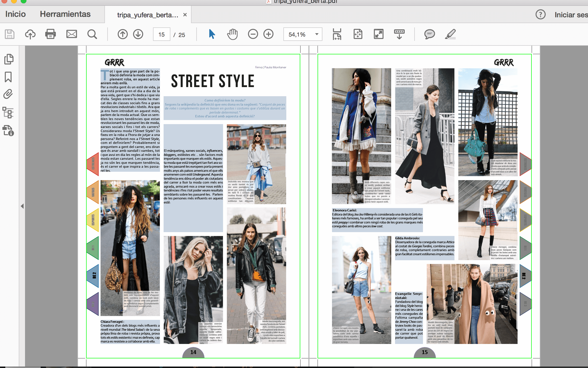This screenshot has width=588, height=368.
Task: Click GRRR logo on page 14
Action: coord(114,63)
